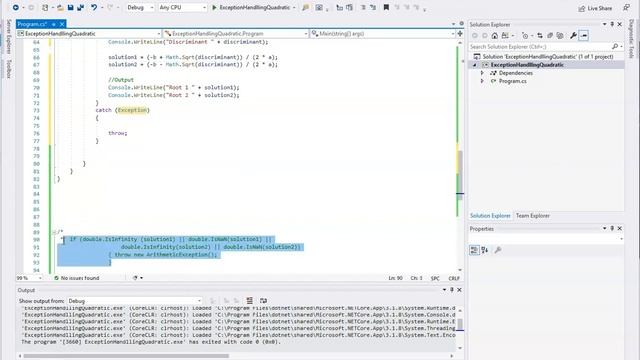Collapse the ExceptionHandlingQuadratic project node
The image size is (640, 360).
475,65
